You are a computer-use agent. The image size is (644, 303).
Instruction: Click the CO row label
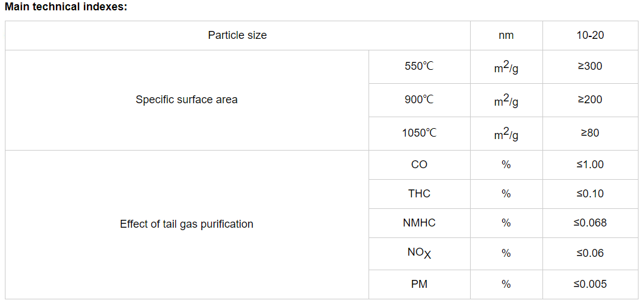pos(420,165)
